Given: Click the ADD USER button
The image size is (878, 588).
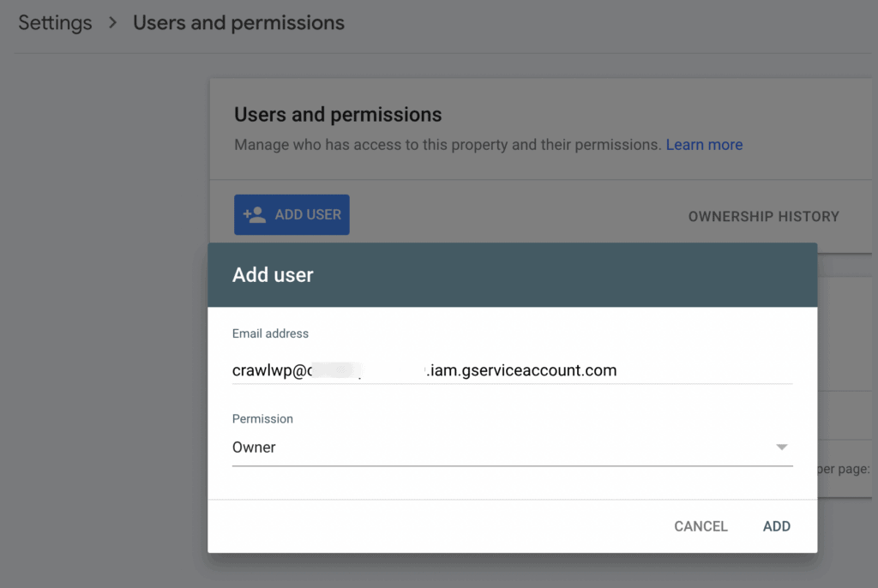Looking at the screenshot, I should pyautogui.click(x=292, y=214).
